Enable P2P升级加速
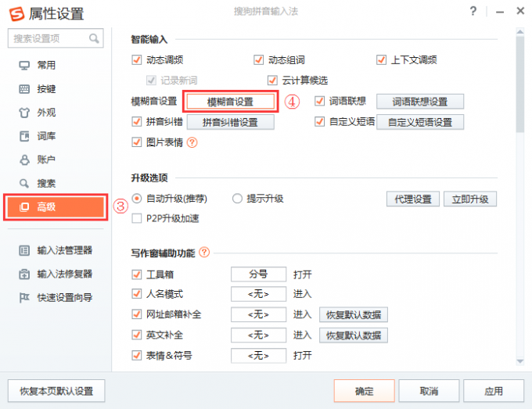The width and height of the screenshot is (532, 409). (x=137, y=218)
